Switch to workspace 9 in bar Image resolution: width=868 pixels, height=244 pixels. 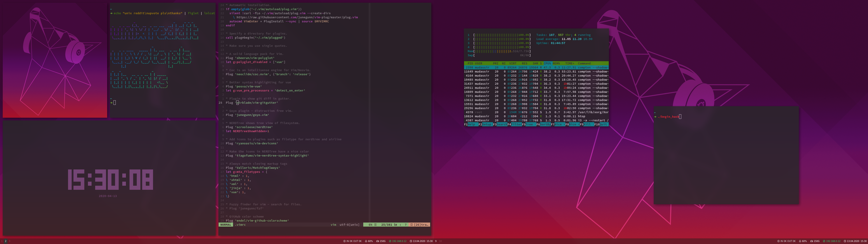pos(436,241)
